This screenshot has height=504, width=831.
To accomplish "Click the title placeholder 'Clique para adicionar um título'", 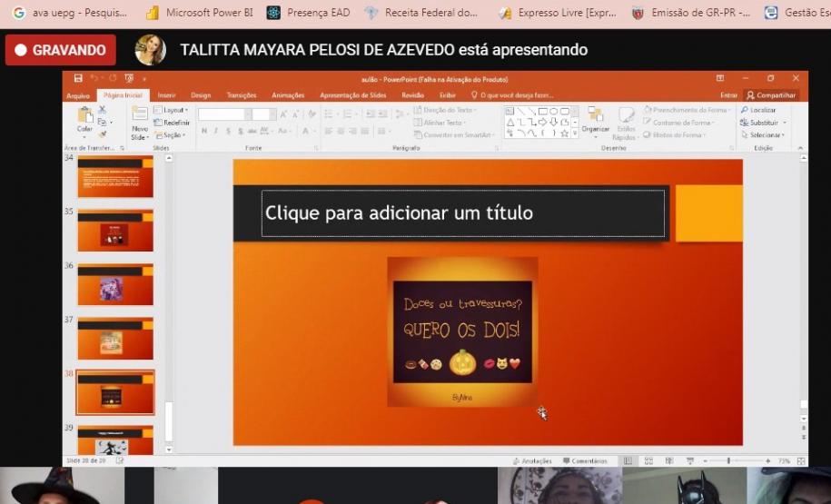I will pos(462,213).
